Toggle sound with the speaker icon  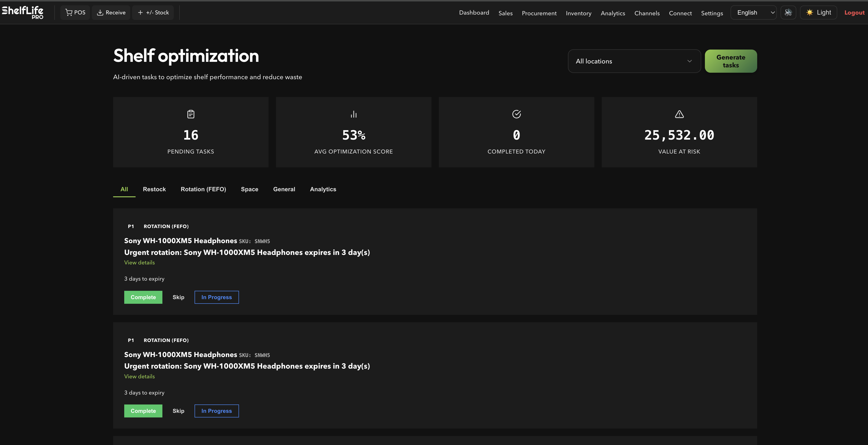point(788,13)
